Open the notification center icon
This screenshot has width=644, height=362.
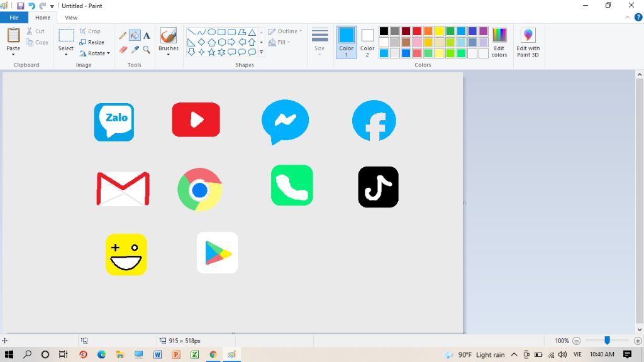tap(627, 354)
